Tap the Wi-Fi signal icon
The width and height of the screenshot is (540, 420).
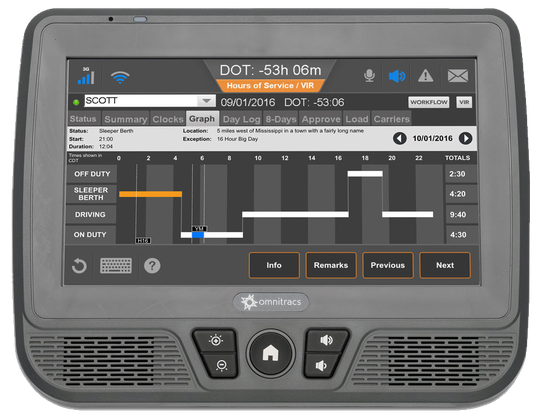[120, 77]
